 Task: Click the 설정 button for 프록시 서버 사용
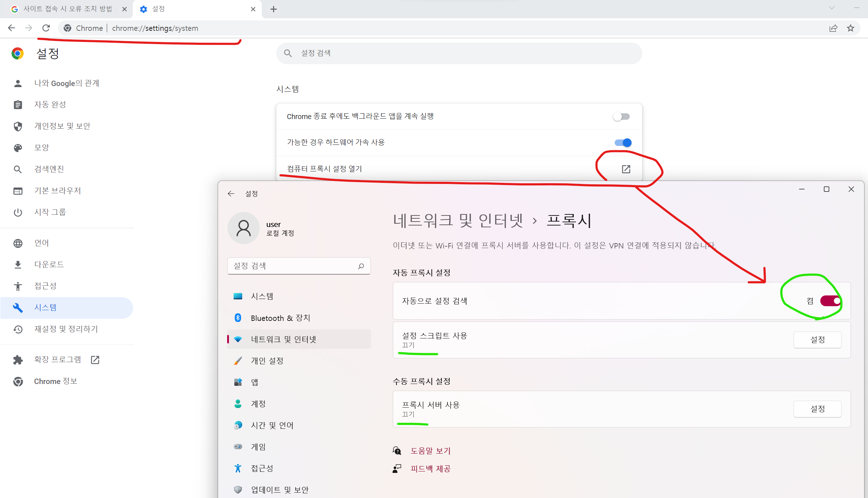tap(817, 409)
